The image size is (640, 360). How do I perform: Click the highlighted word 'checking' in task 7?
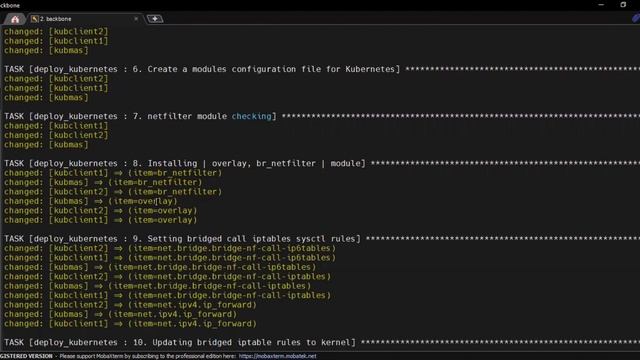click(x=251, y=116)
